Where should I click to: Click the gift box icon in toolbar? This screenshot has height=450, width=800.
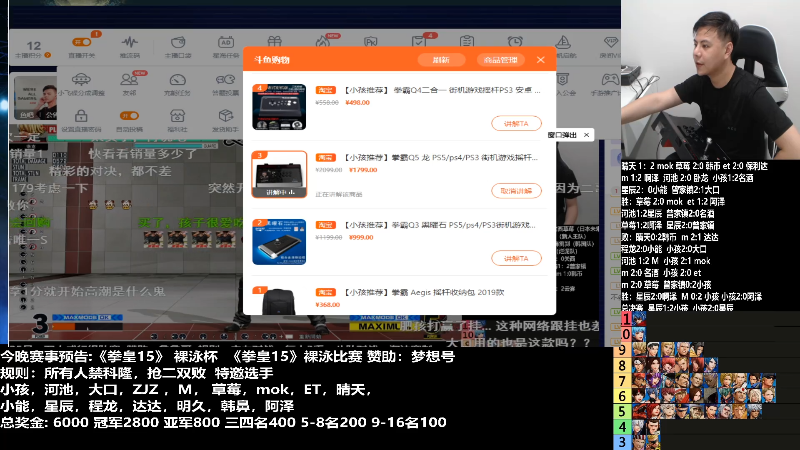[274, 41]
